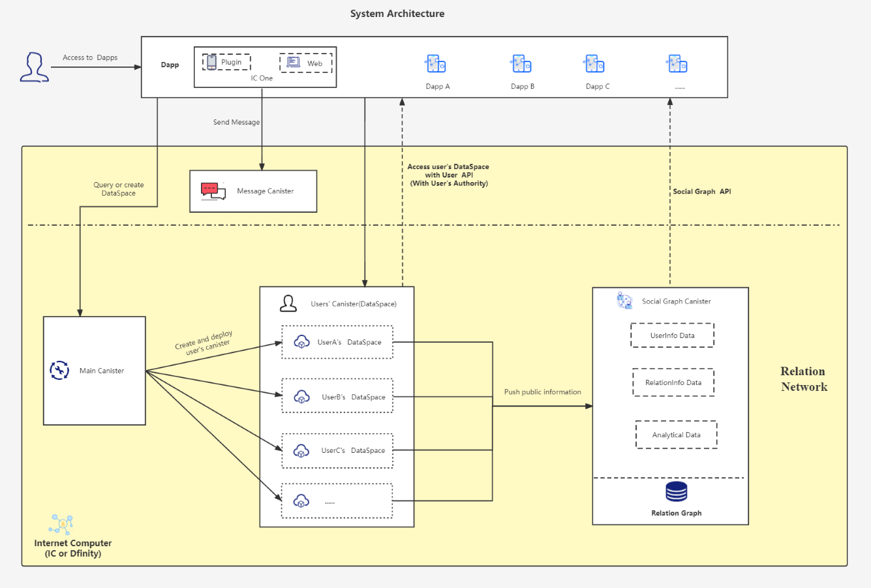The image size is (871, 588).
Task: Click the bold Dapp label
Action: [170, 65]
